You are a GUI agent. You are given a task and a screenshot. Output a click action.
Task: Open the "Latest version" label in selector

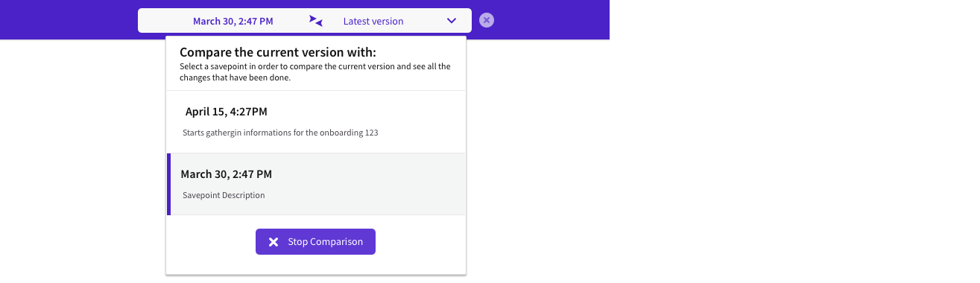tap(373, 22)
